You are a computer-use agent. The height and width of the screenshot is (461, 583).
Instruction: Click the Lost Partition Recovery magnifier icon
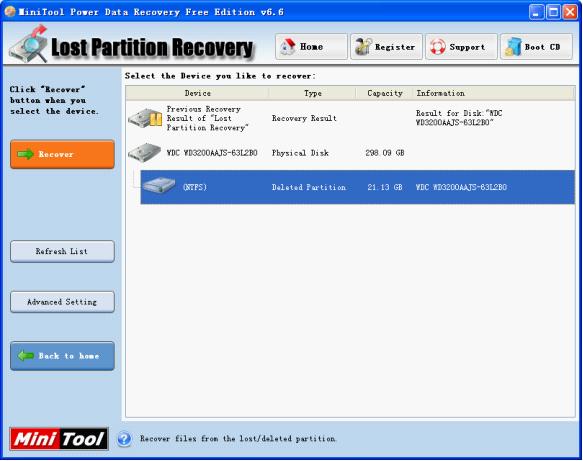(x=29, y=44)
